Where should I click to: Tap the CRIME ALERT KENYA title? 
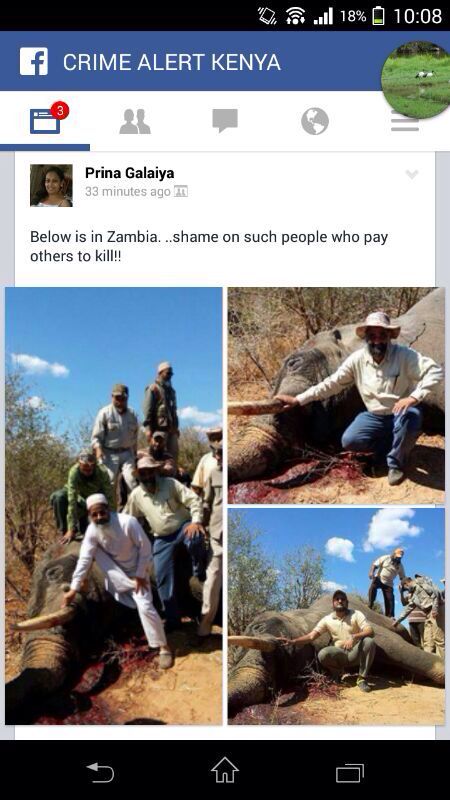click(172, 62)
